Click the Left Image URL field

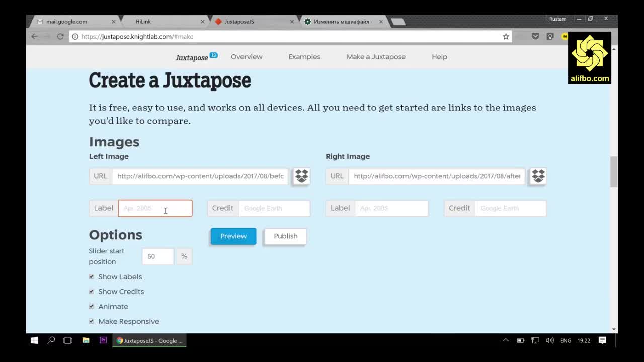(x=200, y=176)
